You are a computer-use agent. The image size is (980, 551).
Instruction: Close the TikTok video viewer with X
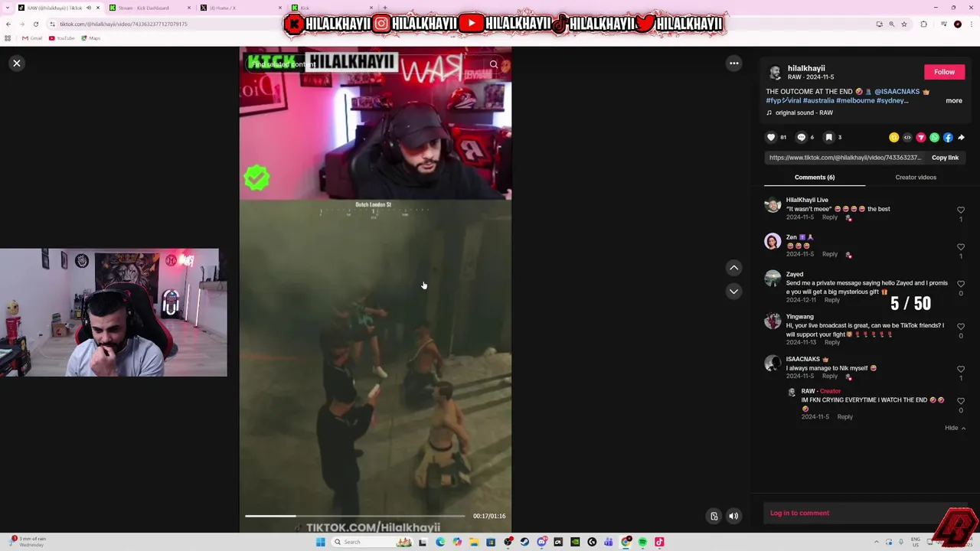pyautogui.click(x=17, y=64)
